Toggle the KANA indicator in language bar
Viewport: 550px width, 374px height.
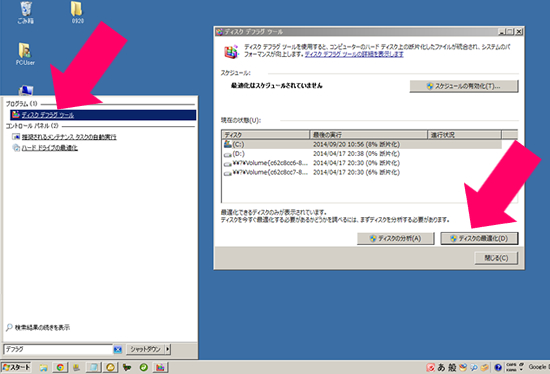[511, 370]
